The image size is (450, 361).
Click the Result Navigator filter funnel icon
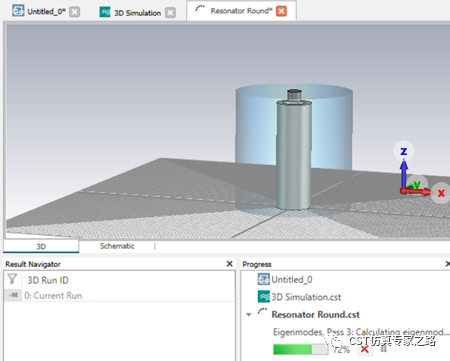pyautogui.click(x=12, y=279)
